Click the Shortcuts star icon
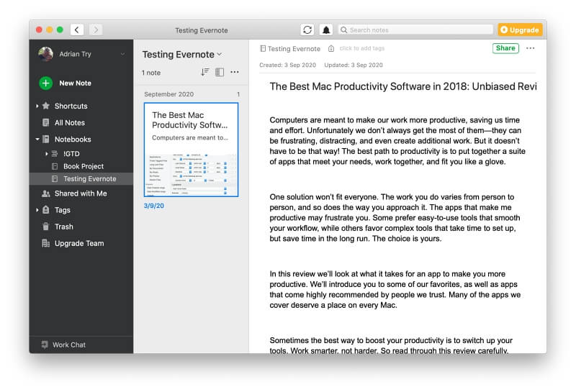Viewport: 576px width, 392px height. [x=46, y=106]
